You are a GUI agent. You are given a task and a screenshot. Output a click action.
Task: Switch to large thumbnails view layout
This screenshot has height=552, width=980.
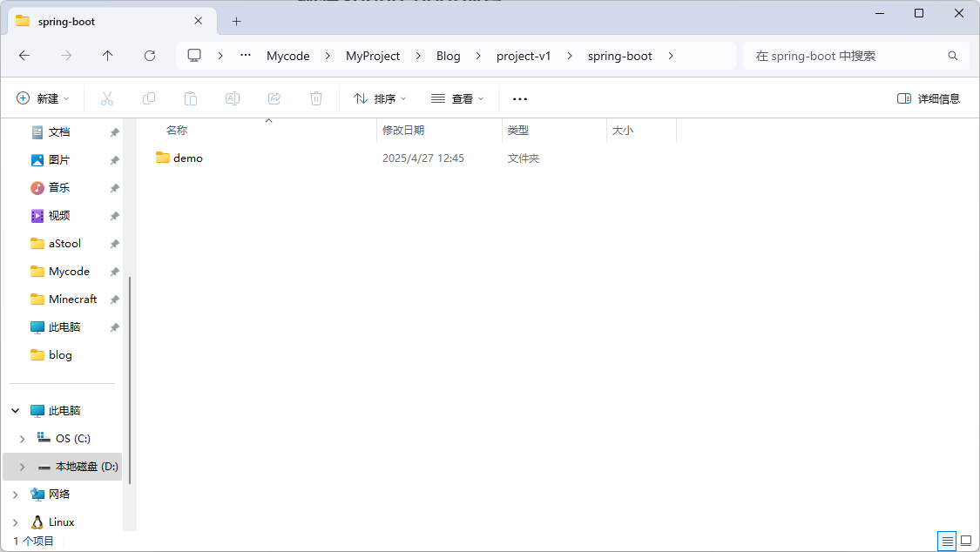point(966,541)
